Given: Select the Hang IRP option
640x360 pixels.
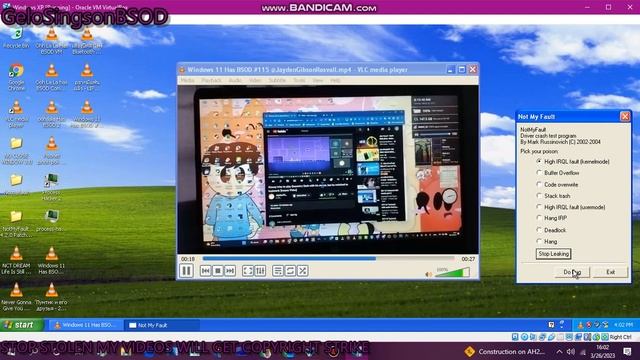Looking at the screenshot, I should click(x=551, y=218).
